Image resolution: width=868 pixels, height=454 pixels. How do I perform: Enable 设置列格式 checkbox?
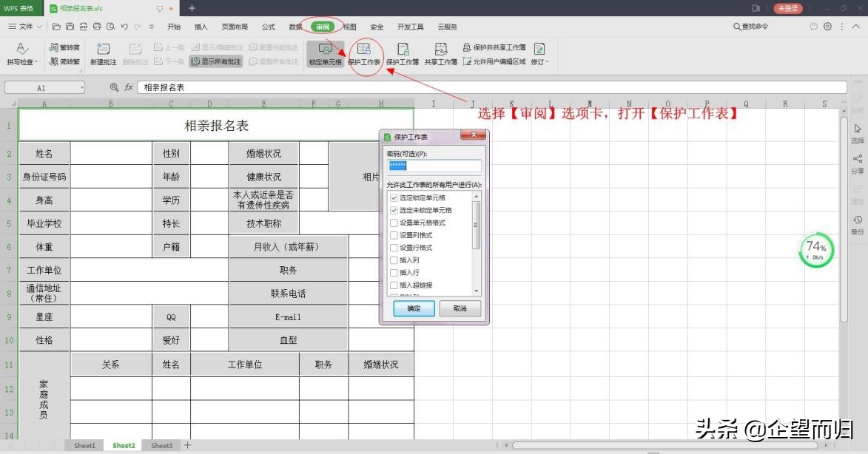[x=394, y=236]
